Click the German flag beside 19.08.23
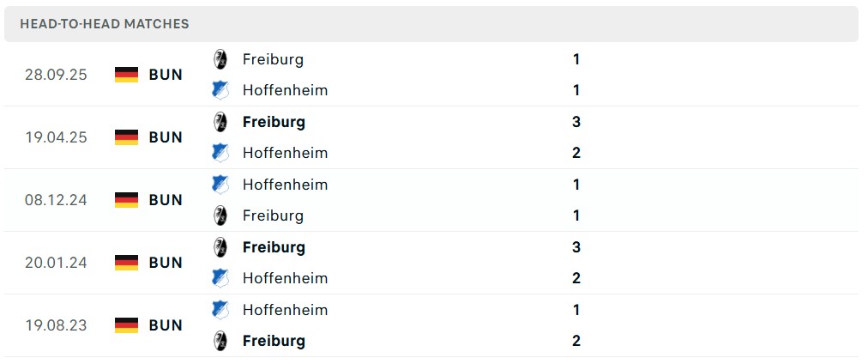868x364 pixels. [x=127, y=325]
